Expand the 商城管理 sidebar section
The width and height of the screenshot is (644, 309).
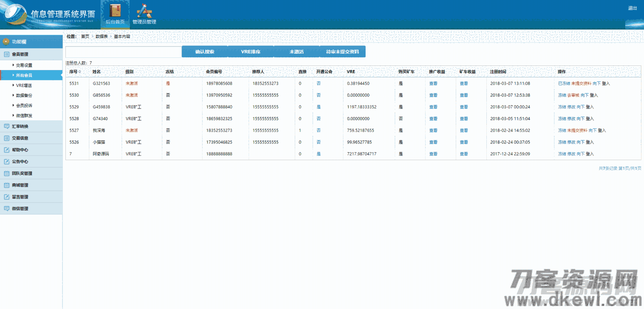click(x=20, y=185)
